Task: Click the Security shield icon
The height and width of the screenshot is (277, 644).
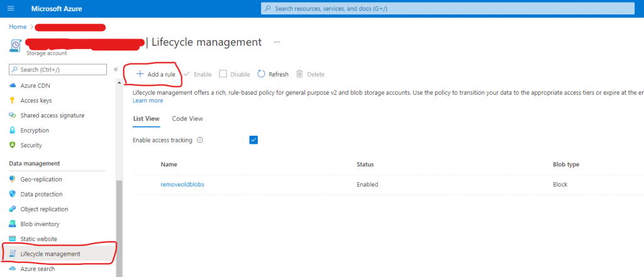Action: click(x=13, y=145)
